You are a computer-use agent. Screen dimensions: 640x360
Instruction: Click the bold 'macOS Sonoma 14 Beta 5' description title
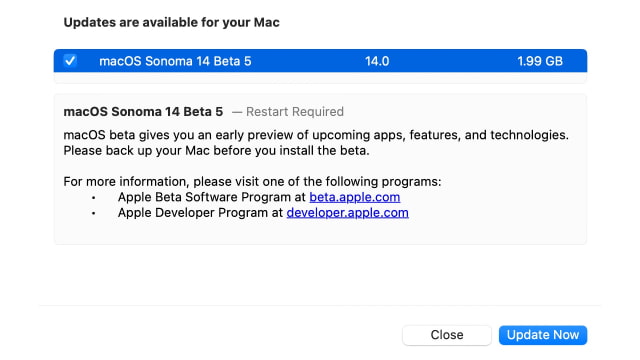143,112
